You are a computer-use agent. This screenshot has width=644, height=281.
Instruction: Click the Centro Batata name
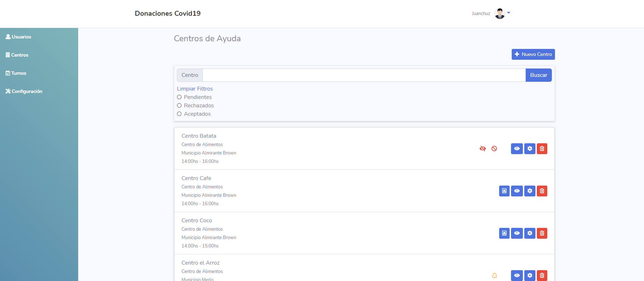coord(199,136)
